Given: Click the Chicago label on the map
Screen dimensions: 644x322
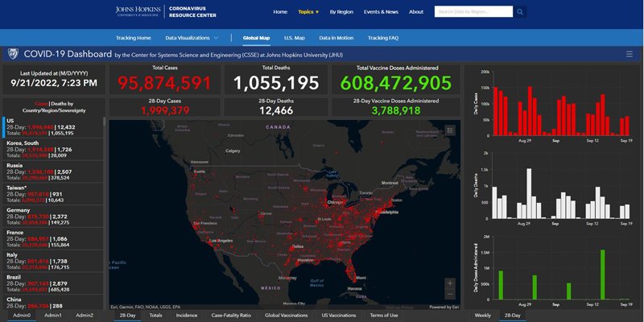Looking at the screenshot, I should 335,202.
